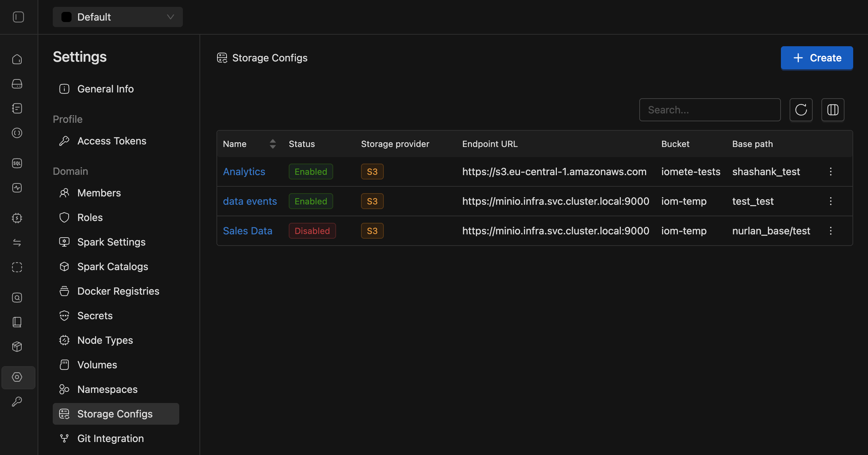The height and width of the screenshot is (455, 868).
Task: Click the S3 provider tag in Sales Data row
Action: pyautogui.click(x=372, y=231)
